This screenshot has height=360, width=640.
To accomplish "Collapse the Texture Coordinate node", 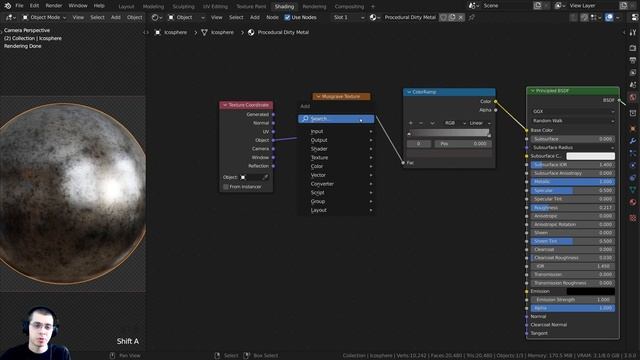I will point(224,105).
